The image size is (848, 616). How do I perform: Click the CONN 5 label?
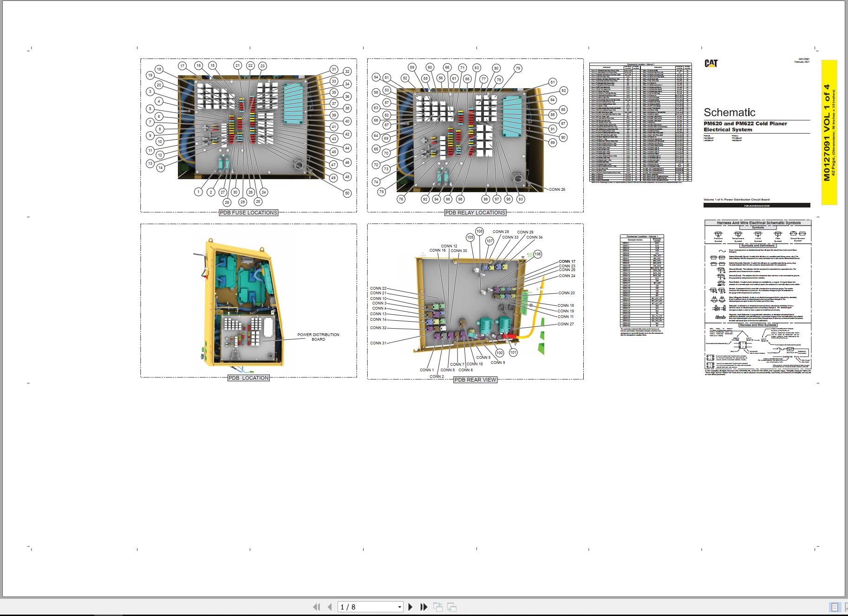(x=483, y=357)
